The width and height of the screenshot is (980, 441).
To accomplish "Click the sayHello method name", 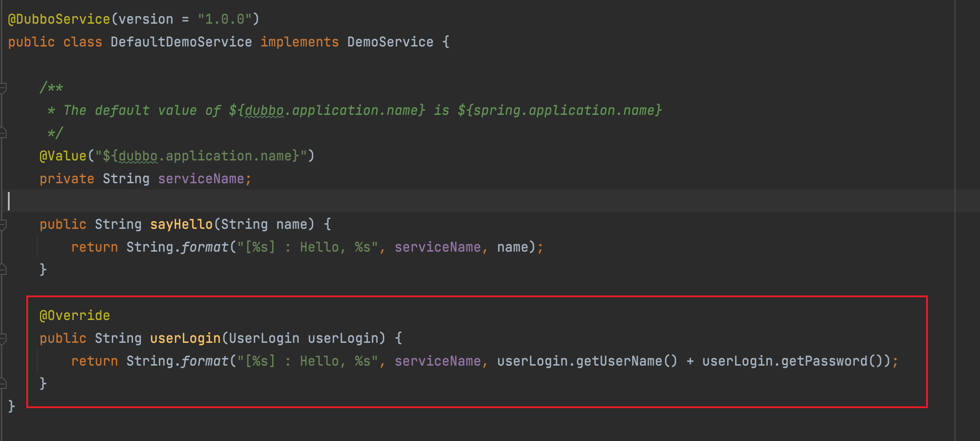I will pyautogui.click(x=181, y=224).
